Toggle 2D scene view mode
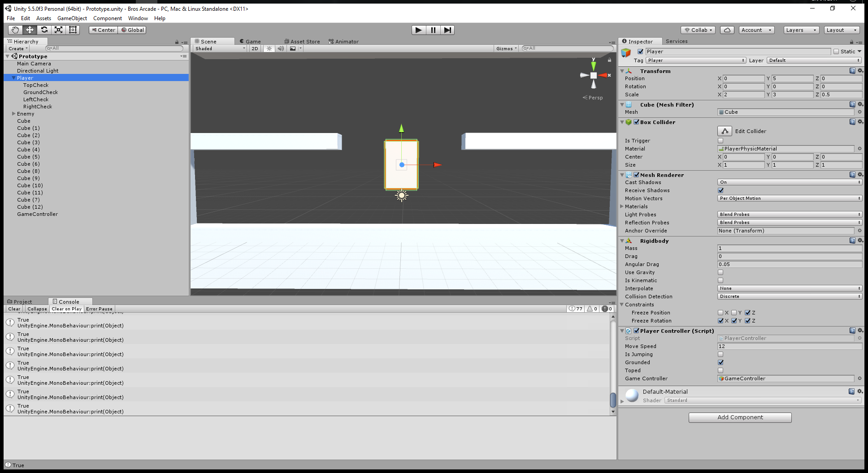Image resolution: width=868 pixels, height=473 pixels. click(255, 48)
